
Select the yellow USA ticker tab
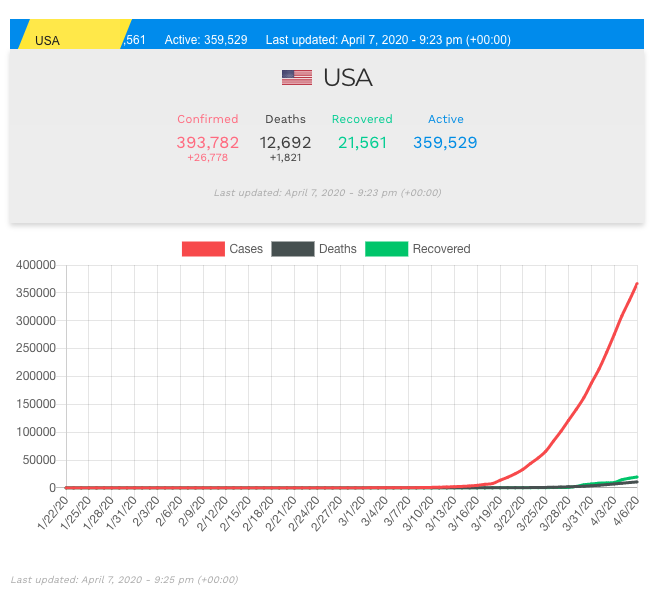(x=75, y=34)
